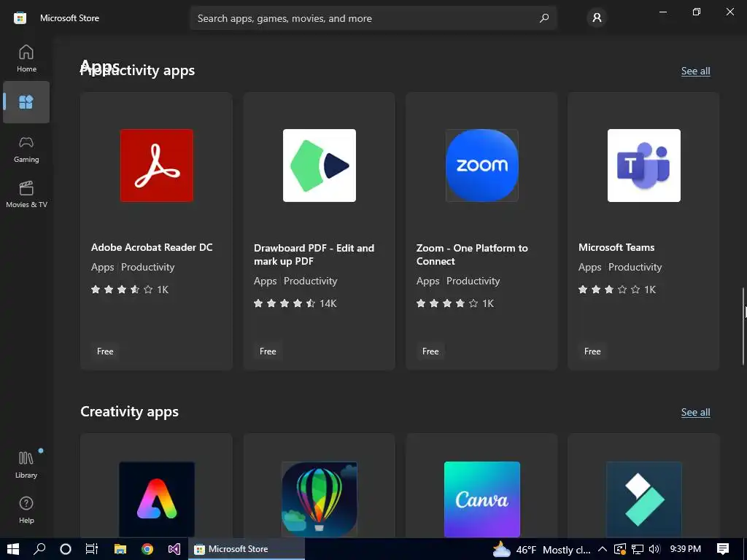747x560 pixels.
Task: Open the Adobe Acrobat Reader DC app icon
Action: click(157, 166)
